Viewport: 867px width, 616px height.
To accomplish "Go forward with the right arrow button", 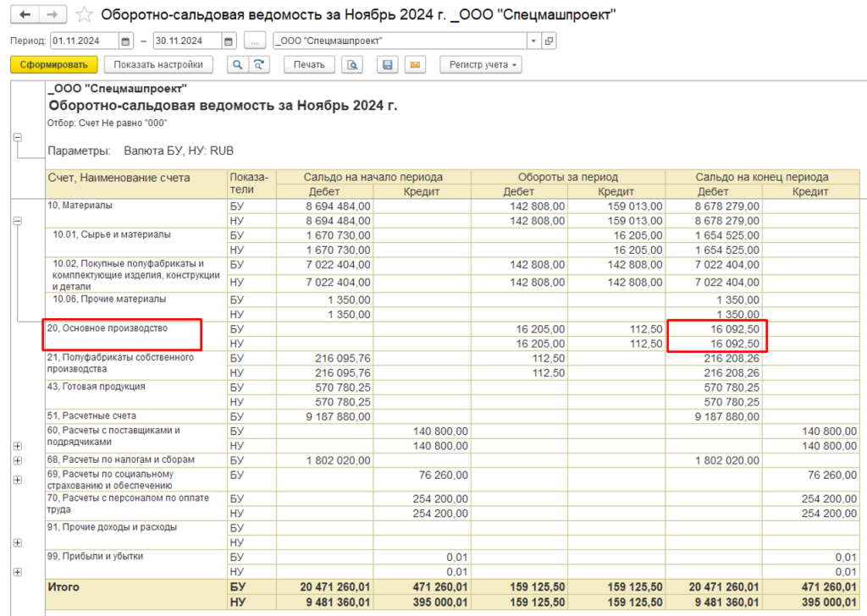I will pos(52,14).
